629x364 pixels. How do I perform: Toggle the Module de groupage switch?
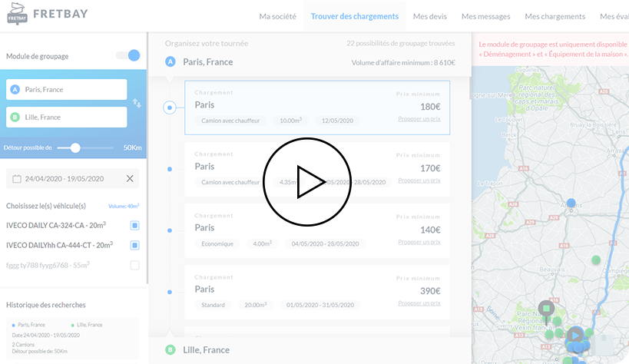pos(128,55)
